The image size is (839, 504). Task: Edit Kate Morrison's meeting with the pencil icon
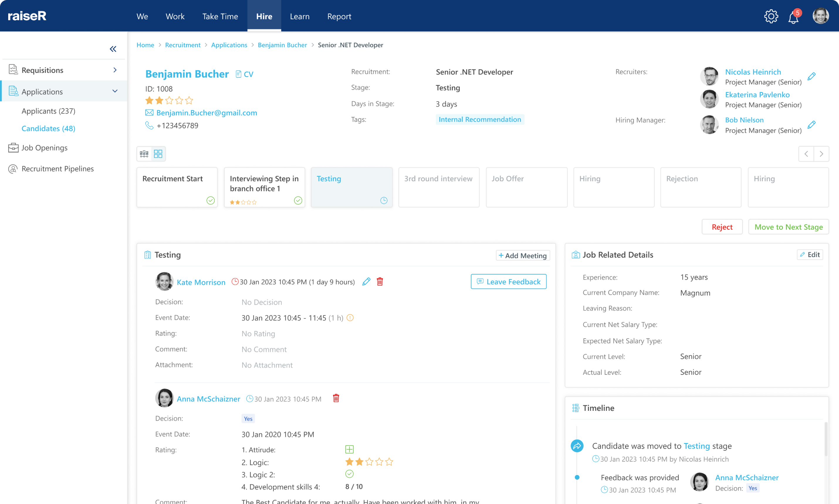click(x=366, y=282)
